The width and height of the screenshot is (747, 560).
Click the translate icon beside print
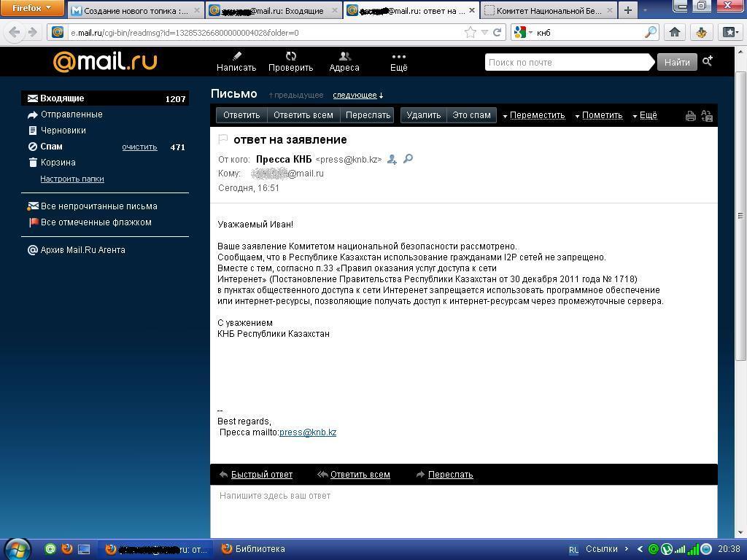(x=706, y=116)
